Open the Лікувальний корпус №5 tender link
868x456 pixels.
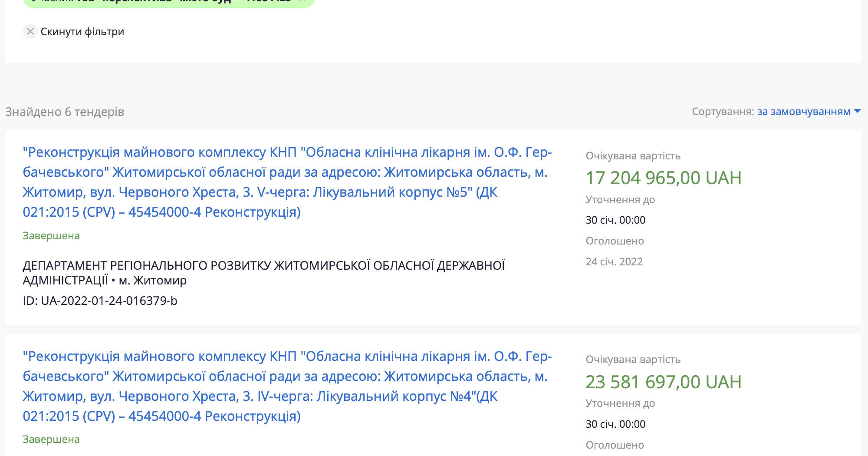pos(287,182)
